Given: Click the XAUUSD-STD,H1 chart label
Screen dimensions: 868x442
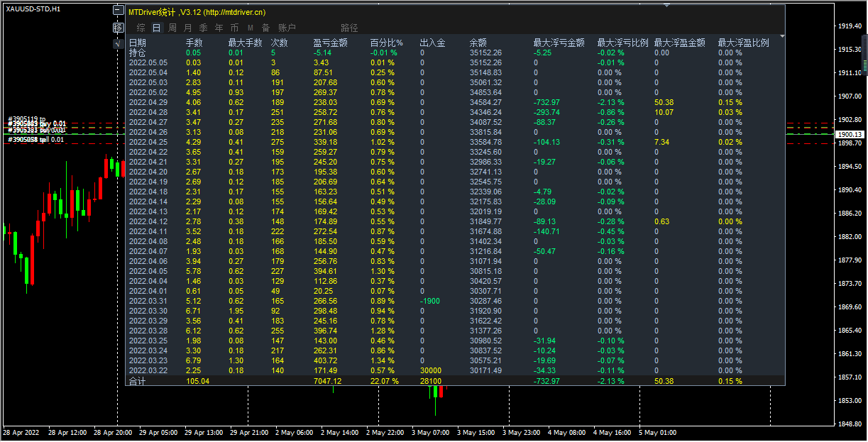Looking at the screenshot, I should pyautogui.click(x=33, y=9).
